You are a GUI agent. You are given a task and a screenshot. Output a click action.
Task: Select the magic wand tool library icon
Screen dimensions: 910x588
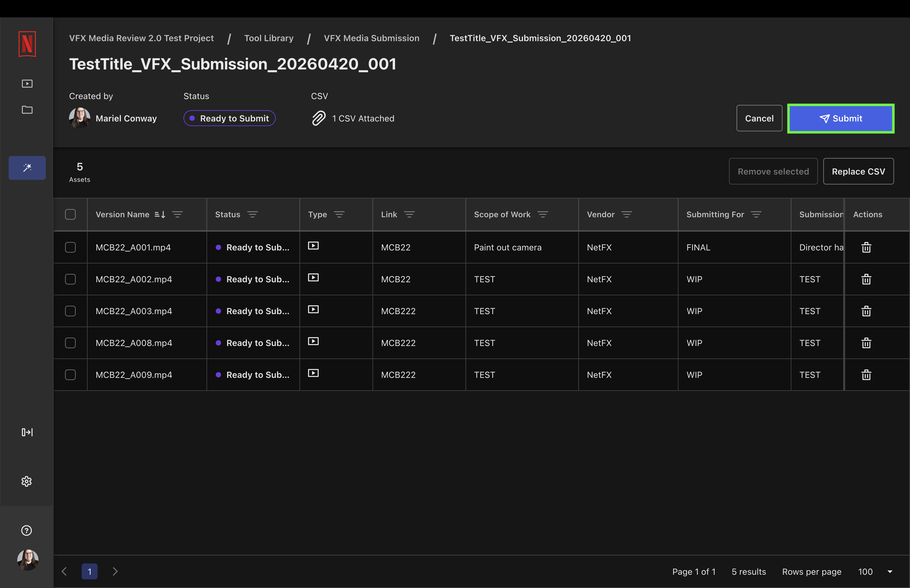pyautogui.click(x=27, y=168)
